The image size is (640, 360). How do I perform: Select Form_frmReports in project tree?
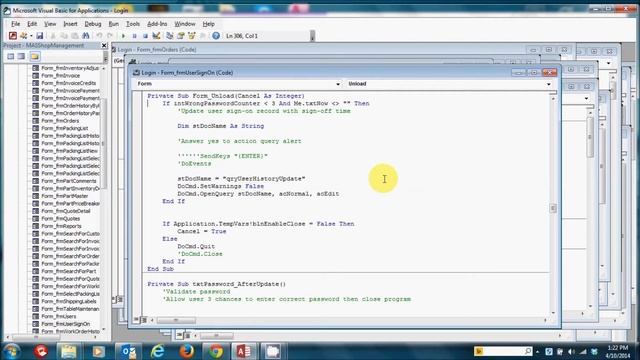61,226
